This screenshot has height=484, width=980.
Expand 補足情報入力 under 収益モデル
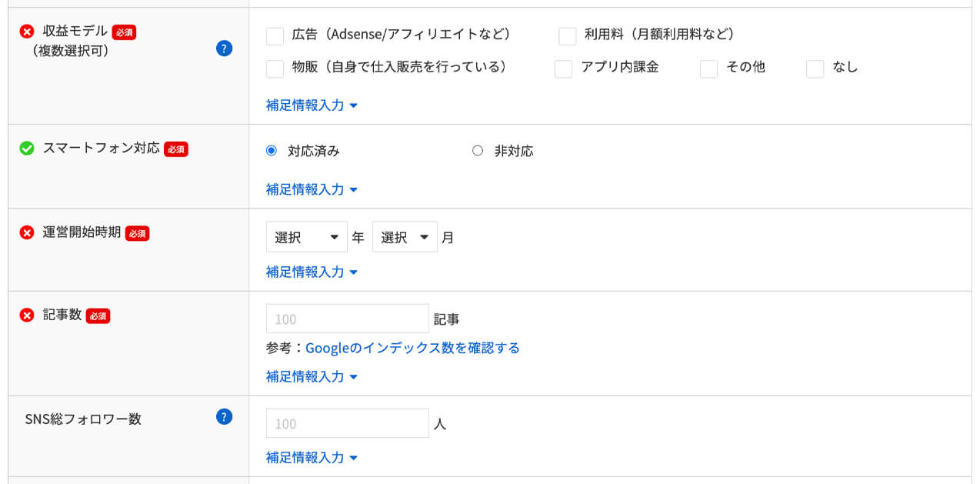coord(312,105)
